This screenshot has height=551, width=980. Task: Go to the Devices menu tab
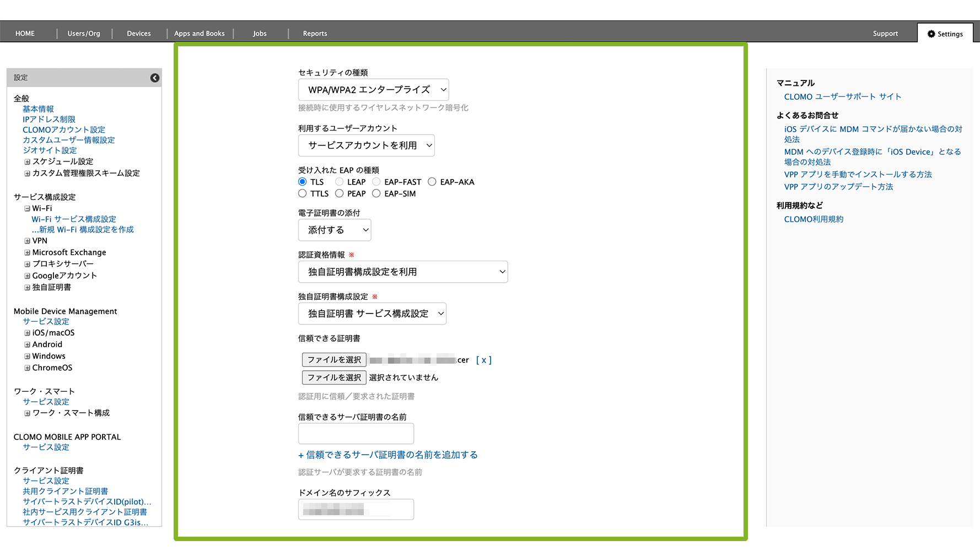pos(139,34)
